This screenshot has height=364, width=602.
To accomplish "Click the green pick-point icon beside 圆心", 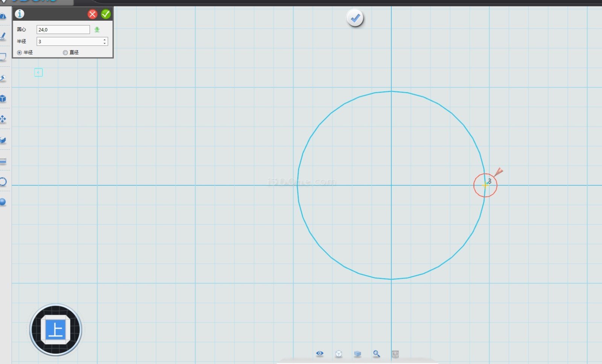I will (x=97, y=30).
